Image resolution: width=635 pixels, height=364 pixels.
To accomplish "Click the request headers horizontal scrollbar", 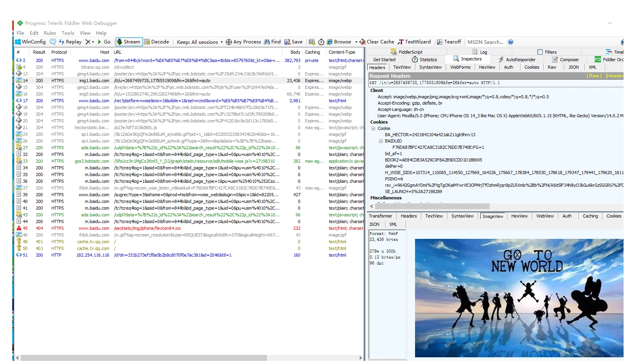I will coord(432,206).
